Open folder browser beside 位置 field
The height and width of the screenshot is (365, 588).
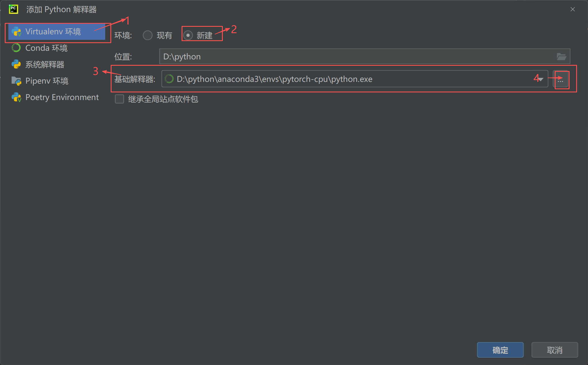(x=561, y=57)
